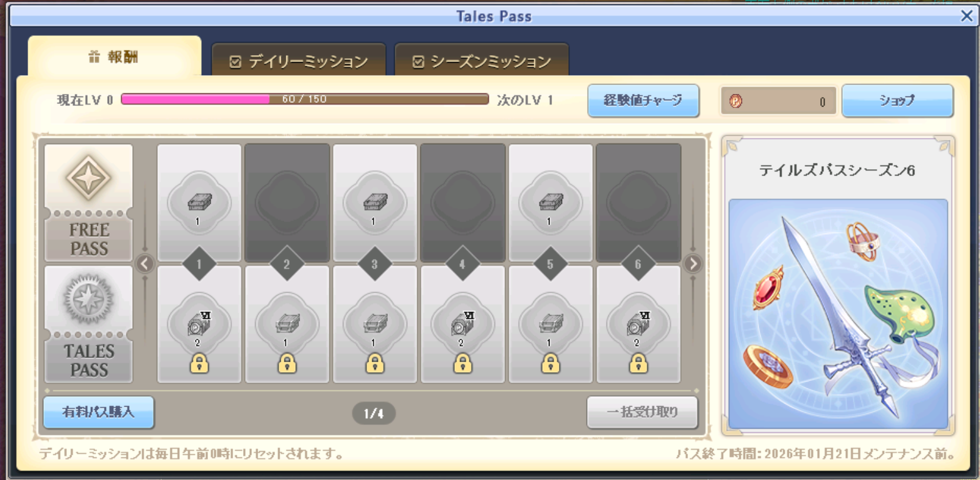Click the padlock under Tales Pass level 2 reward
The height and width of the screenshot is (480, 980).
(x=287, y=363)
